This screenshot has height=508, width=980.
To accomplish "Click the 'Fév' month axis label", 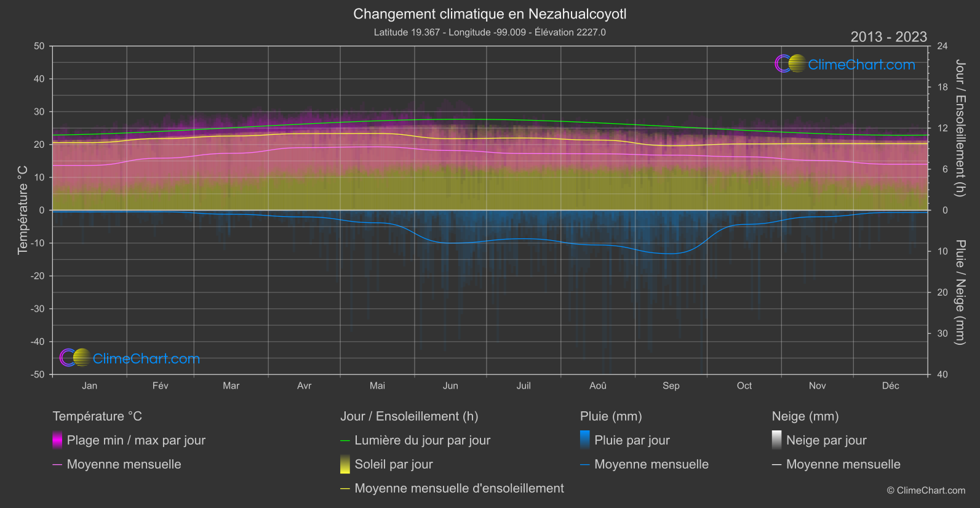I will tap(161, 385).
